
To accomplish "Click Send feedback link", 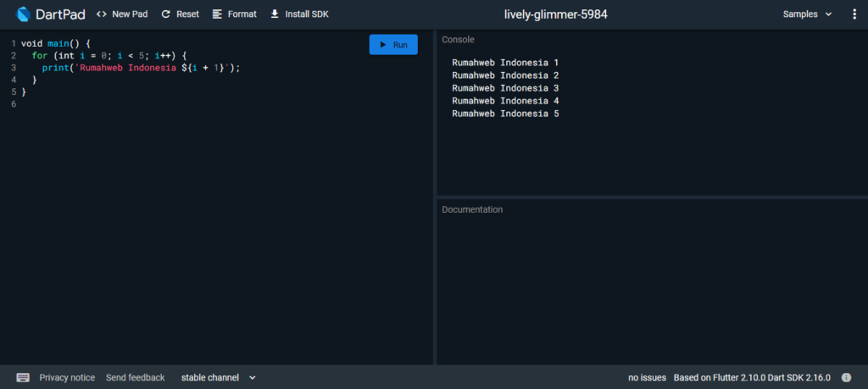I will point(135,377).
